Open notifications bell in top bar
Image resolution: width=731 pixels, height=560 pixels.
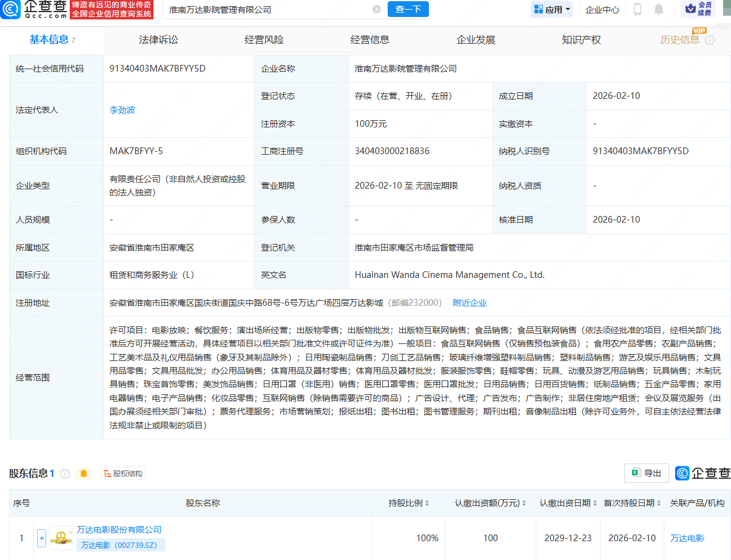(659, 9)
